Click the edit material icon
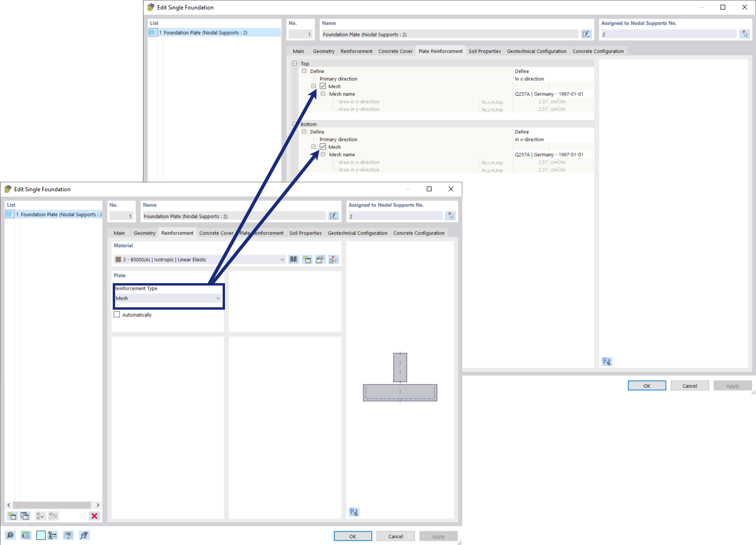The image size is (756, 545). (320, 259)
